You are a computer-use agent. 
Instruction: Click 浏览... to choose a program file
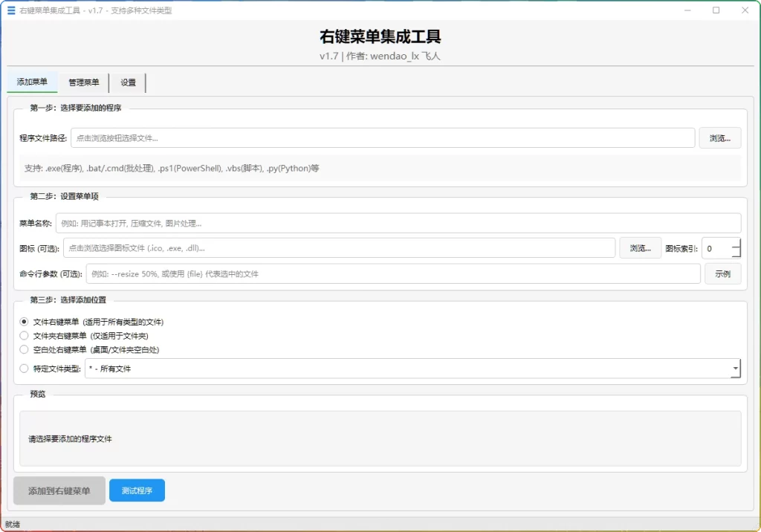(x=719, y=137)
